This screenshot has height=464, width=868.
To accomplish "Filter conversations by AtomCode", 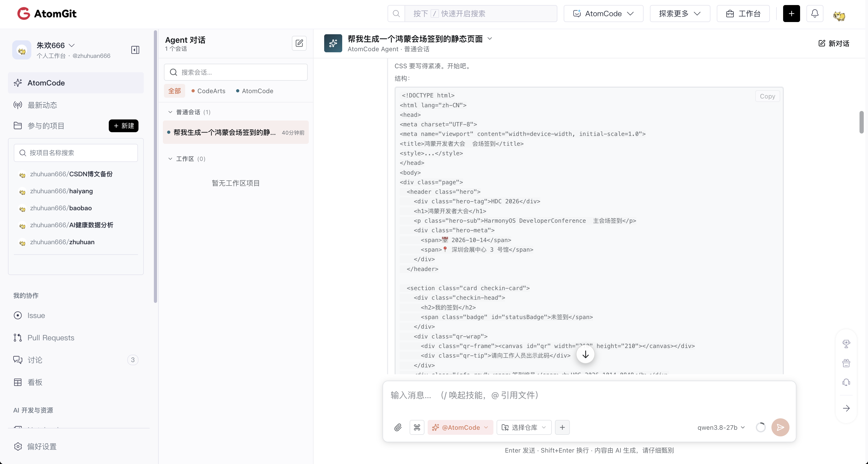I will pyautogui.click(x=255, y=91).
